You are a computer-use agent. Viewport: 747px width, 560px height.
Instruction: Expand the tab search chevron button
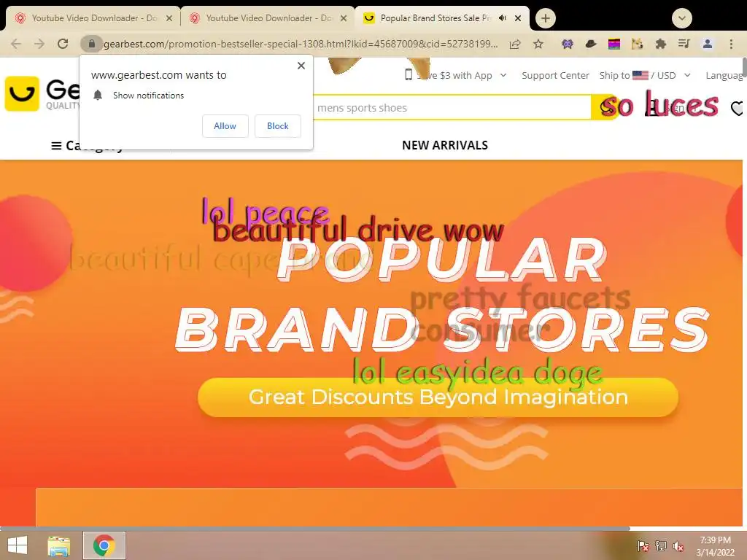click(x=682, y=18)
